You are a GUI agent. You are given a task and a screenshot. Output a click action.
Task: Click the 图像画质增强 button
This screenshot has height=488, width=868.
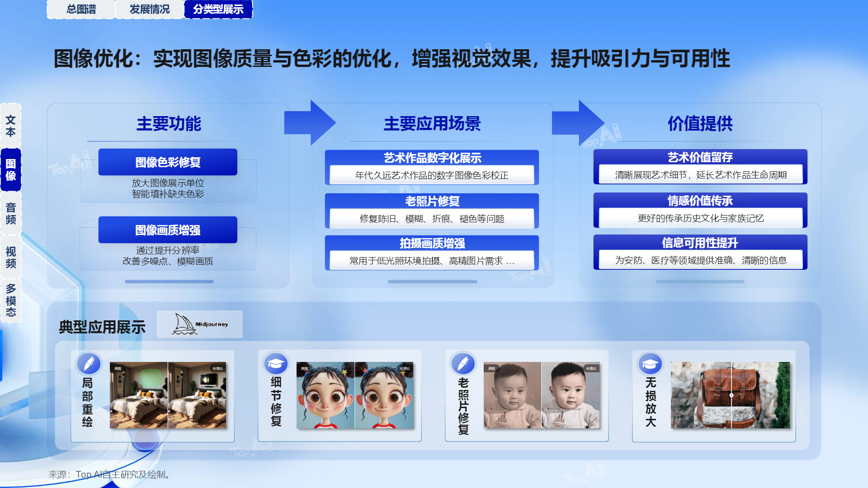click(168, 230)
